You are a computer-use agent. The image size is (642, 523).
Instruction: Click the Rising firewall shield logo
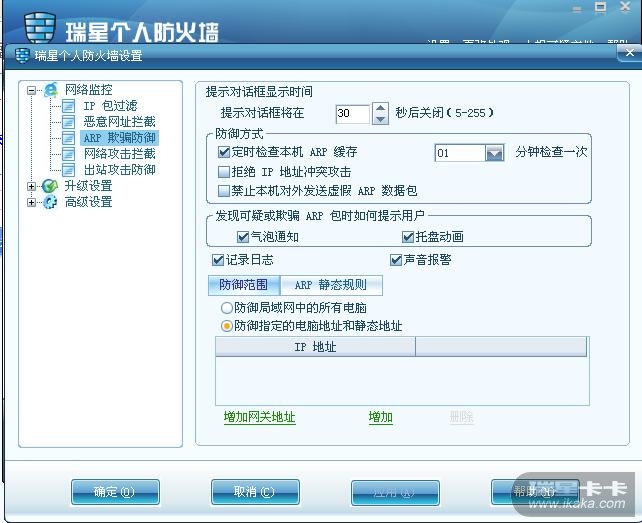(40, 28)
